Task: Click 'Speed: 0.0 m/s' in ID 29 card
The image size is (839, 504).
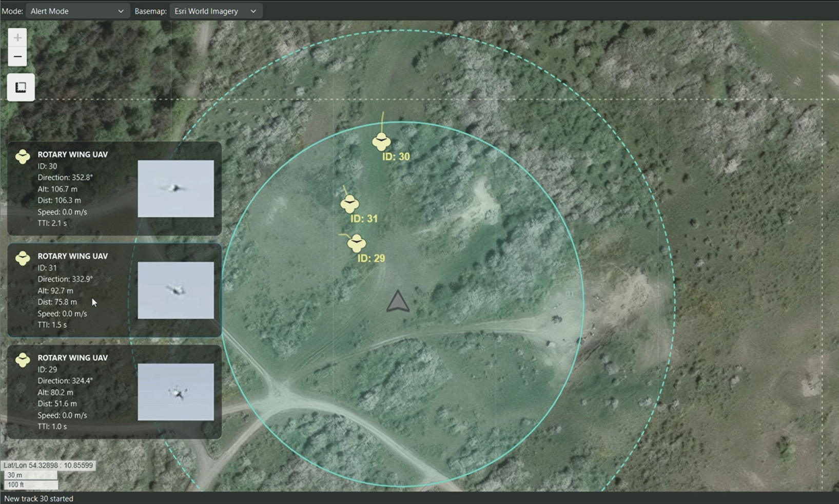Action: pyautogui.click(x=62, y=415)
